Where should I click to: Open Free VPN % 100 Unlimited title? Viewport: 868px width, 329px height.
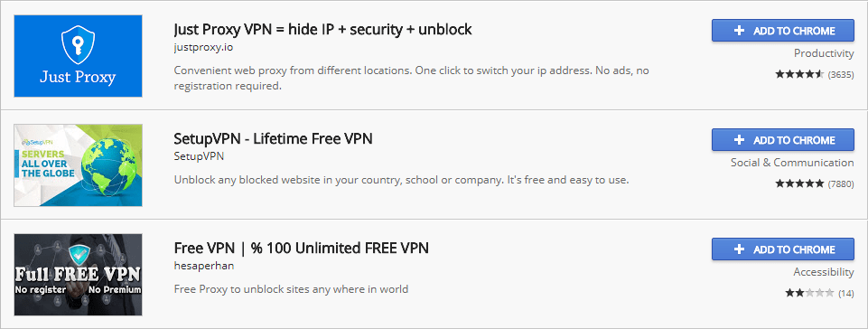click(301, 248)
